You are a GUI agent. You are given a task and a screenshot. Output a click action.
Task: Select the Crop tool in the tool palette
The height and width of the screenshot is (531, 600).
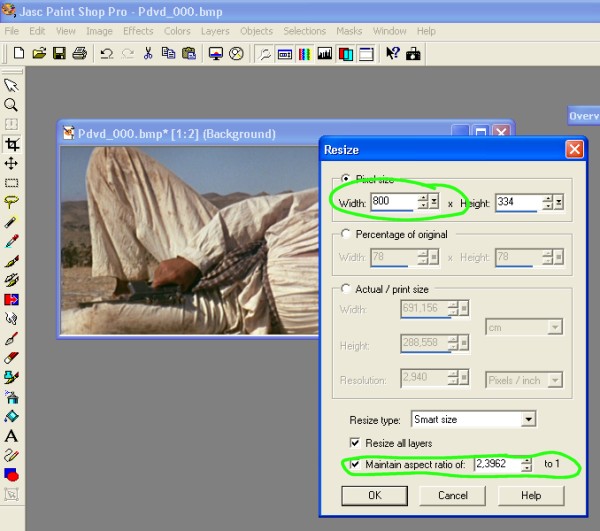pyautogui.click(x=12, y=145)
